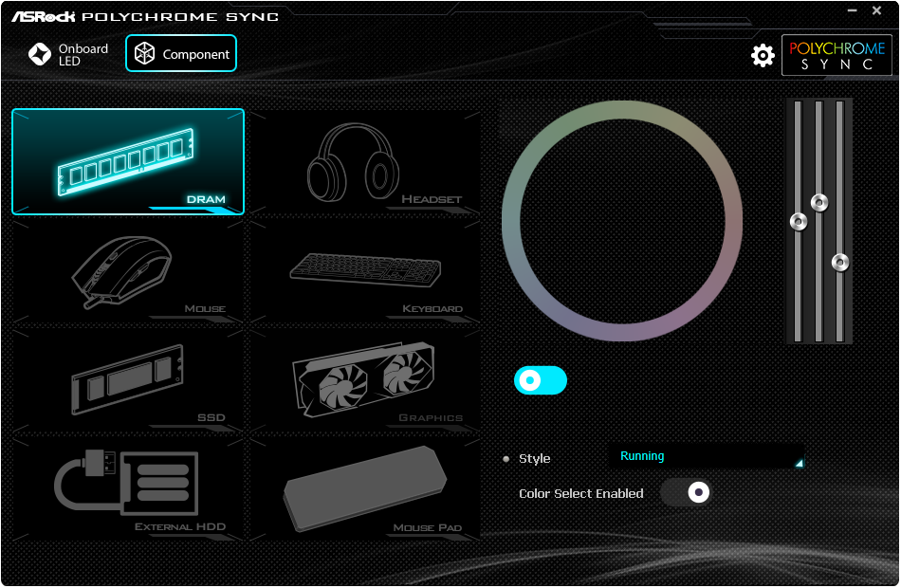This screenshot has width=901, height=588.
Task: Open the Style dropdown showing Running
Action: pyautogui.click(x=707, y=457)
